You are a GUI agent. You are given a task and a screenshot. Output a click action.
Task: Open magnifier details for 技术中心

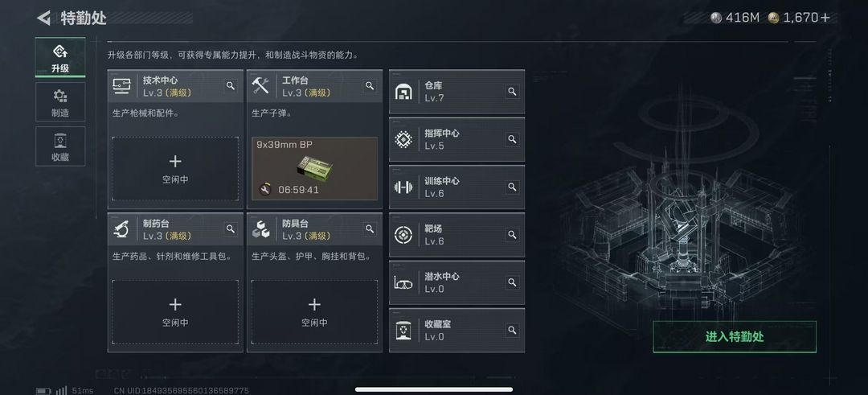tap(231, 86)
